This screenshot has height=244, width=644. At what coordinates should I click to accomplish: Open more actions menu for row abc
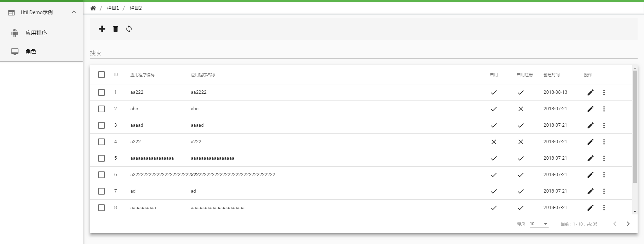tap(604, 109)
